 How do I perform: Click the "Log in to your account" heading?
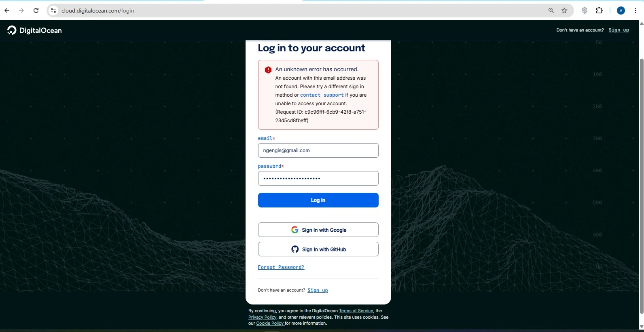(311, 48)
